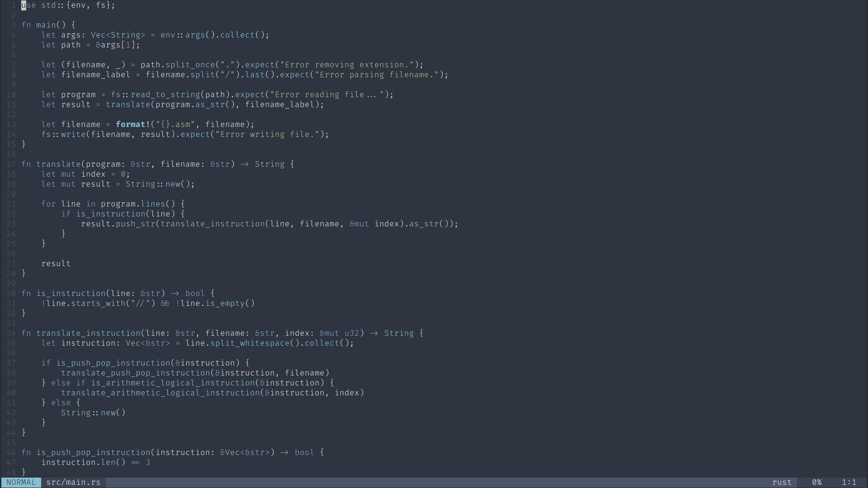Click the rust filetype label in statusline
Screen dimensions: 868x488
(x=782, y=482)
